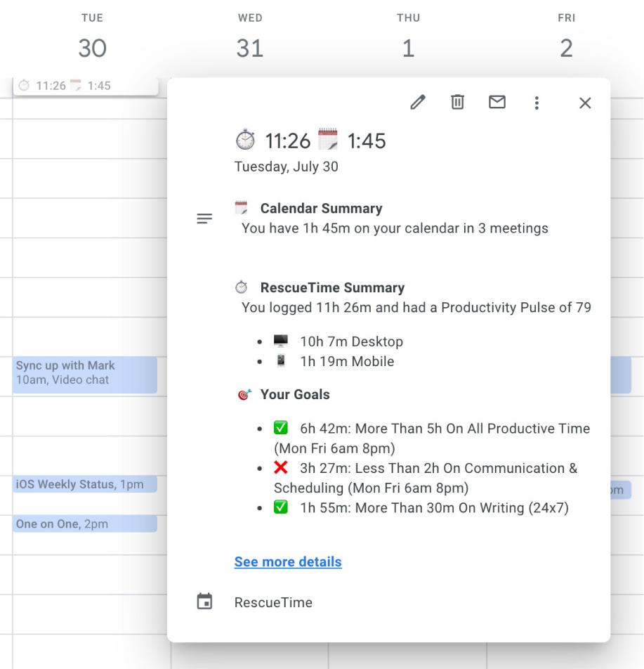Close the event details popup
Image resolution: width=644 pixels, height=669 pixels.
[x=585, y=103]
